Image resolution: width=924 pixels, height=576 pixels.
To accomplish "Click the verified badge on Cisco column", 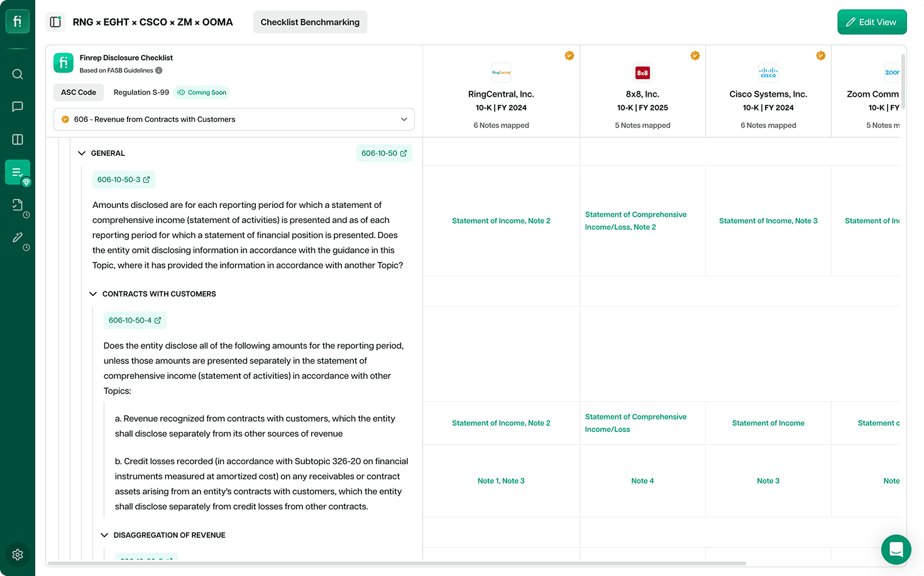I will tap(821, 55).
